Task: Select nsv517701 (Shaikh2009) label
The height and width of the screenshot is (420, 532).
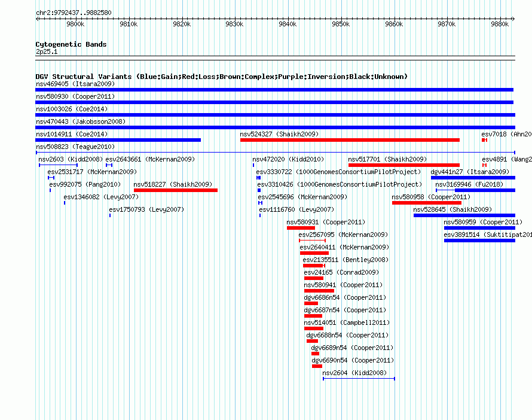Action: pos(387,159)
